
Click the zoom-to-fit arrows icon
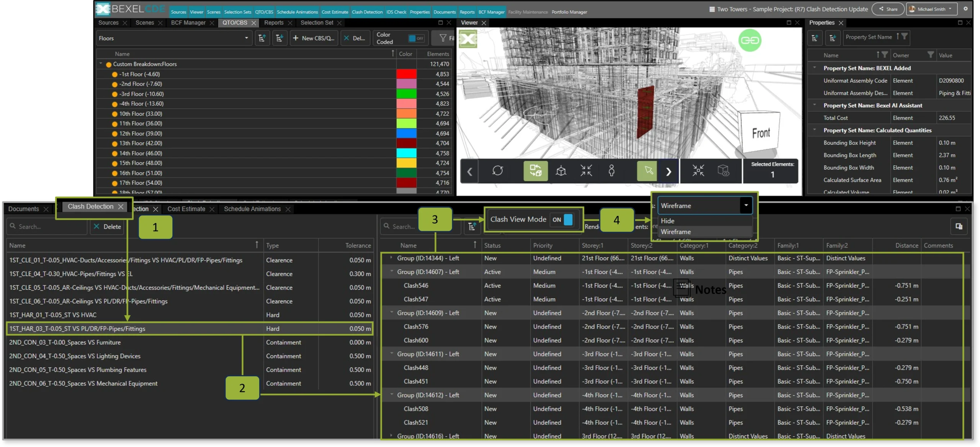(586, 171)
